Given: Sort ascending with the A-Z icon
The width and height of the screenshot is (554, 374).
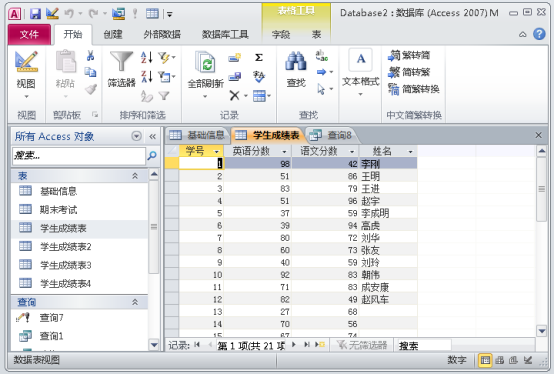Looking at the screenshot, I should (x=147, y=57).
